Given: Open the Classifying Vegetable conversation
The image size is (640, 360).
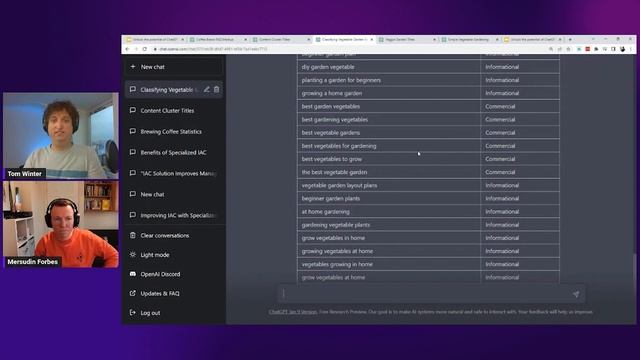Looking at the screenshot, I should click(173, 89).
